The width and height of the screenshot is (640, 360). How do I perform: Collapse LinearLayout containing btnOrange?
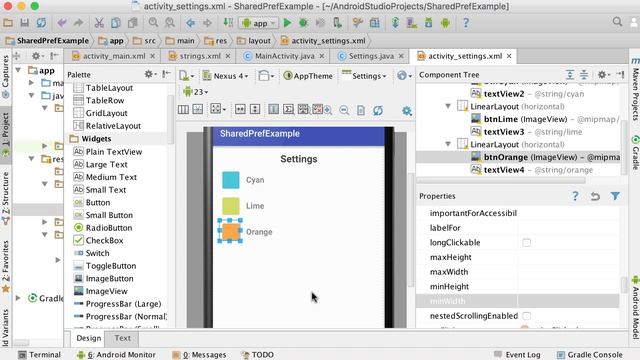click(x=448, y=144)
